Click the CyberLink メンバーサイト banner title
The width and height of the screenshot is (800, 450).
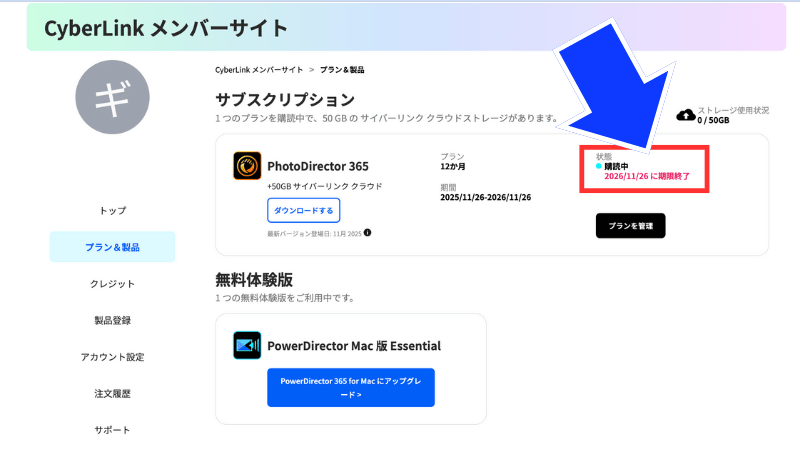[x=166, y=28]
